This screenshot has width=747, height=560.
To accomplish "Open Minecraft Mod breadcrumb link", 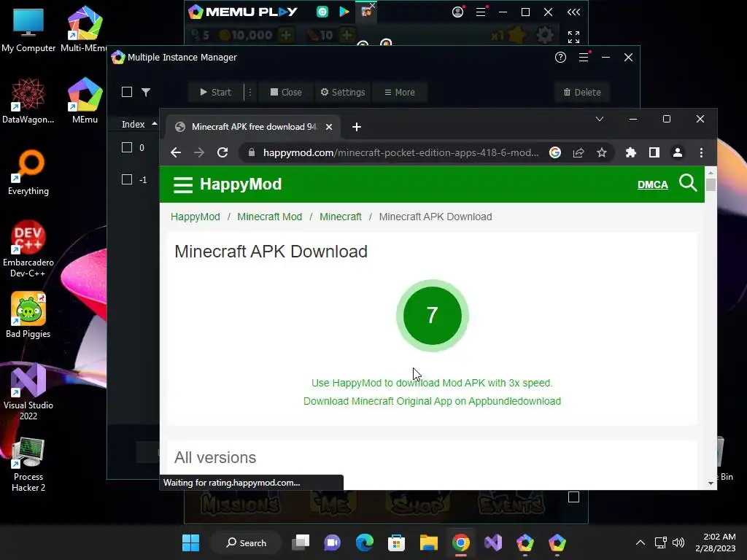I will (270, 217).
